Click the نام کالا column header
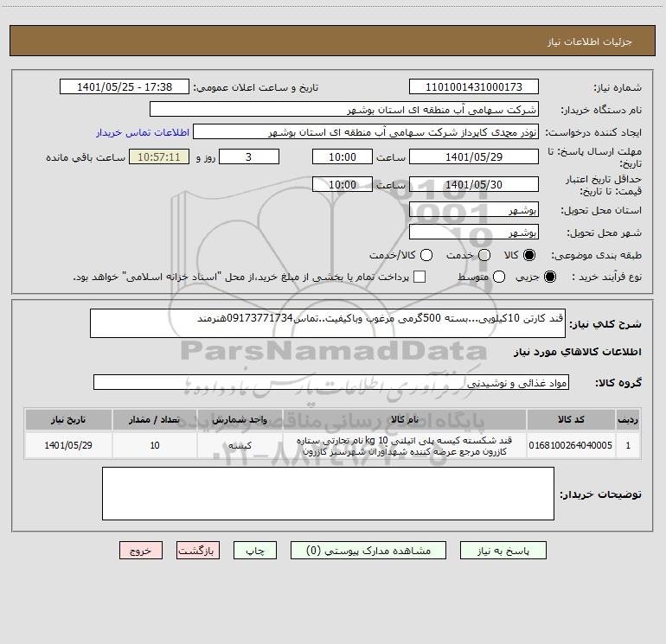The height and width of the screenshot is (644, 666). point(405,420)
